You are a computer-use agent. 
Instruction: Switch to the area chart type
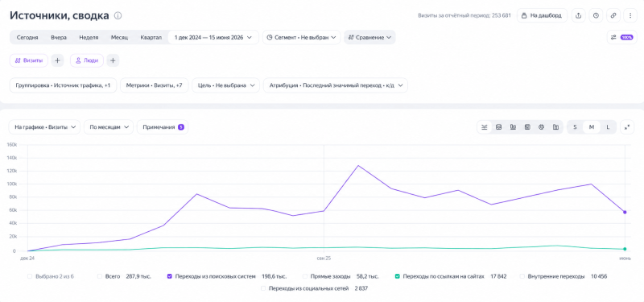(498, 127)
